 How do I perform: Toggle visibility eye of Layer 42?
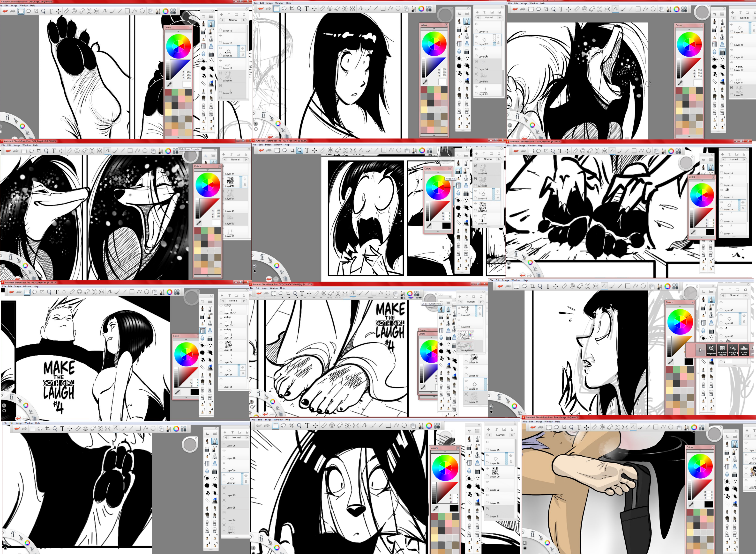coord(475,191)
